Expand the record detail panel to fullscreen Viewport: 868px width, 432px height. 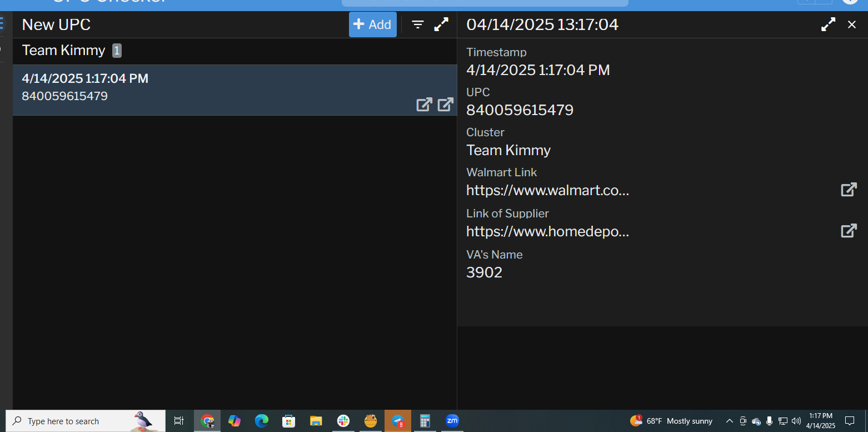828,24
